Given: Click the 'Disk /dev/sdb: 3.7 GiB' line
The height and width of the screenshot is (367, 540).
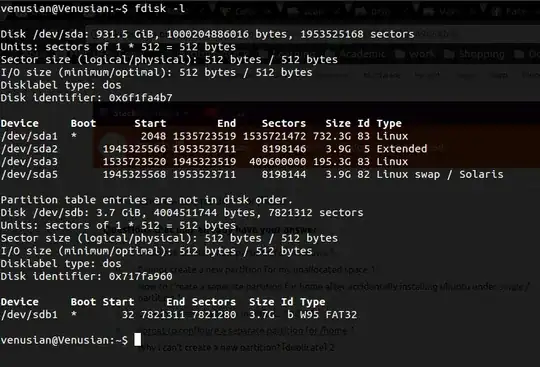Looking at the screenshot, I should (x=182, y=212).
